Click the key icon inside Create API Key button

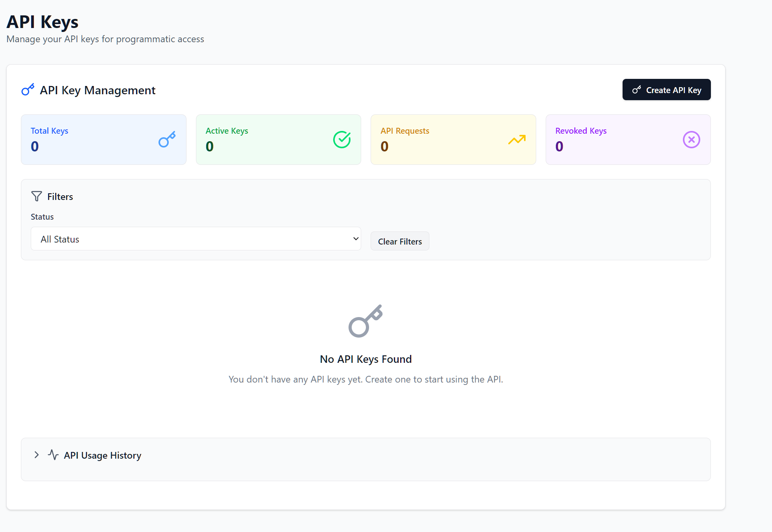click(636, 90)
